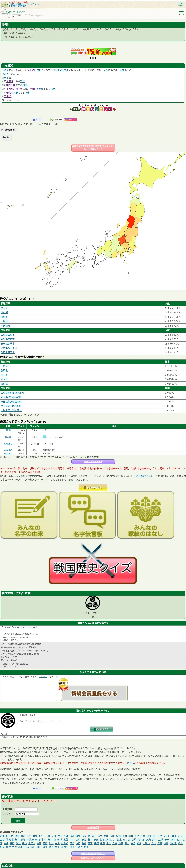Share via LINEで送る button below the column banner

point(57,120)
